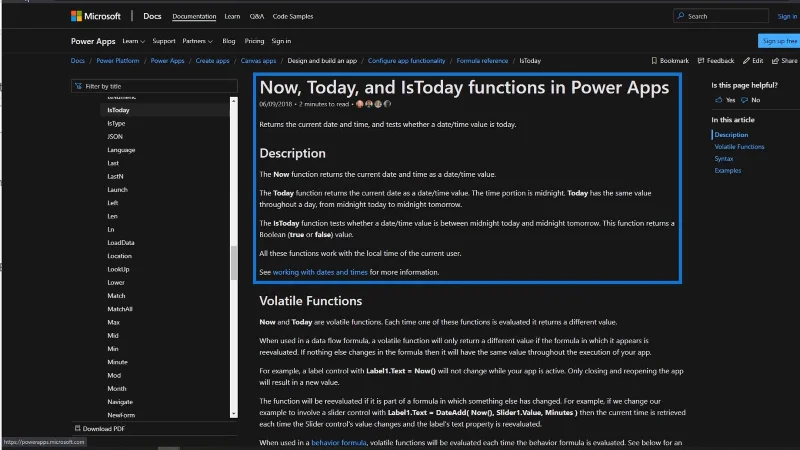Viewport: 800px width, 450px height.
Task: Select Navigate in the sidebar
Action: 120,402
